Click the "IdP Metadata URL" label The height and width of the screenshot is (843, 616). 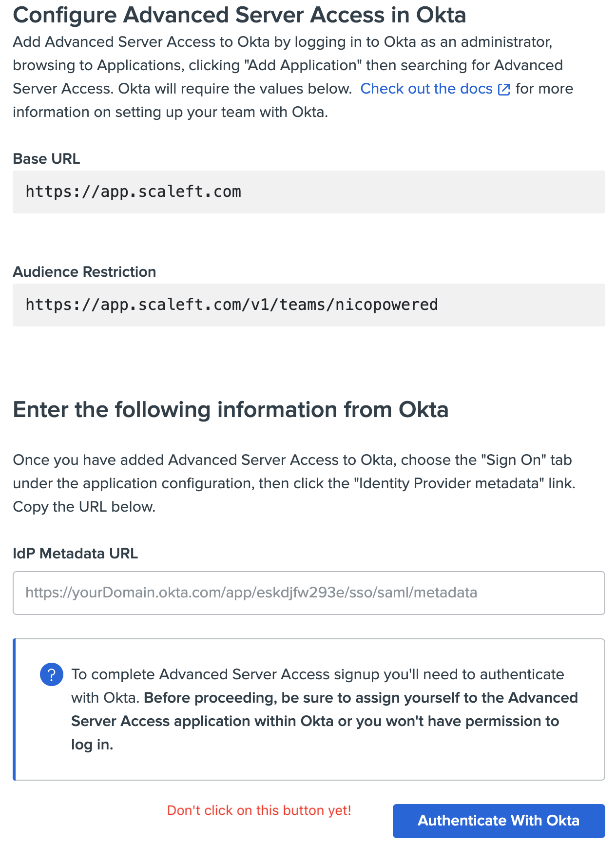click(x=75, y=554)
